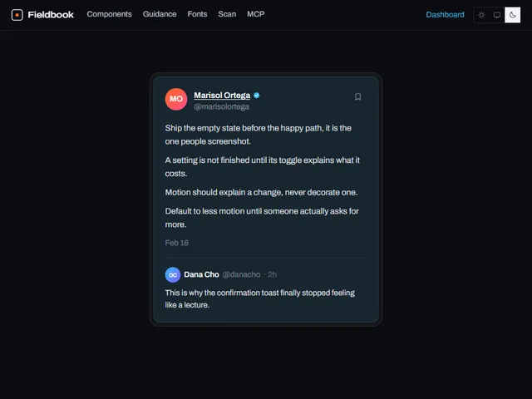This screenshot has width=532, height=399.
Task: Visit Marisol Ortega's profile name link
Action: pyautogui.click(x=222, y=96)
